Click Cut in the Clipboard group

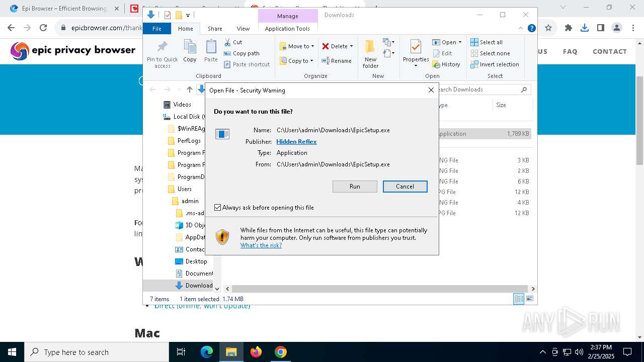point(233,42)
